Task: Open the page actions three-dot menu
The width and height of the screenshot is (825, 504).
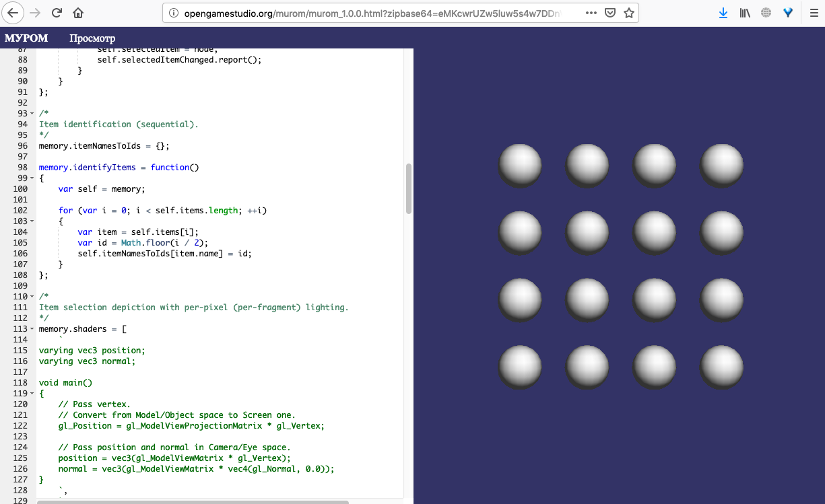Action: tap(591, 13)
